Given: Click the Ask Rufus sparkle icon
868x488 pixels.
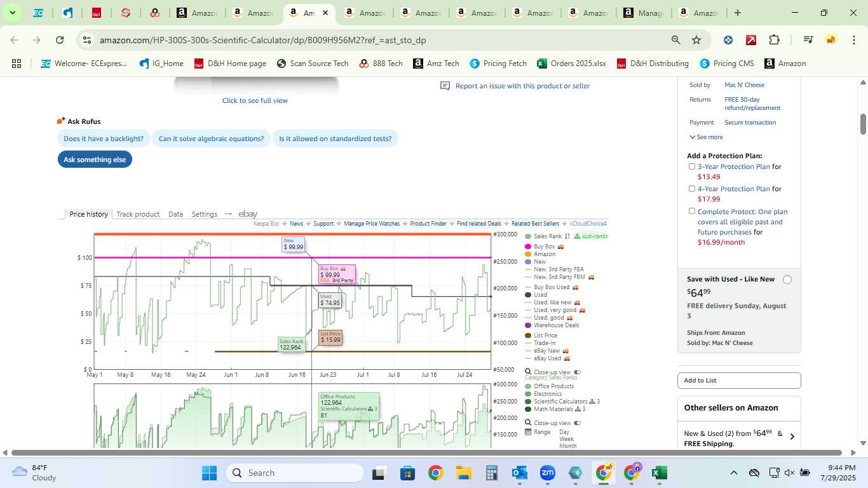Looking at the screenshot, I should [62, 121].
